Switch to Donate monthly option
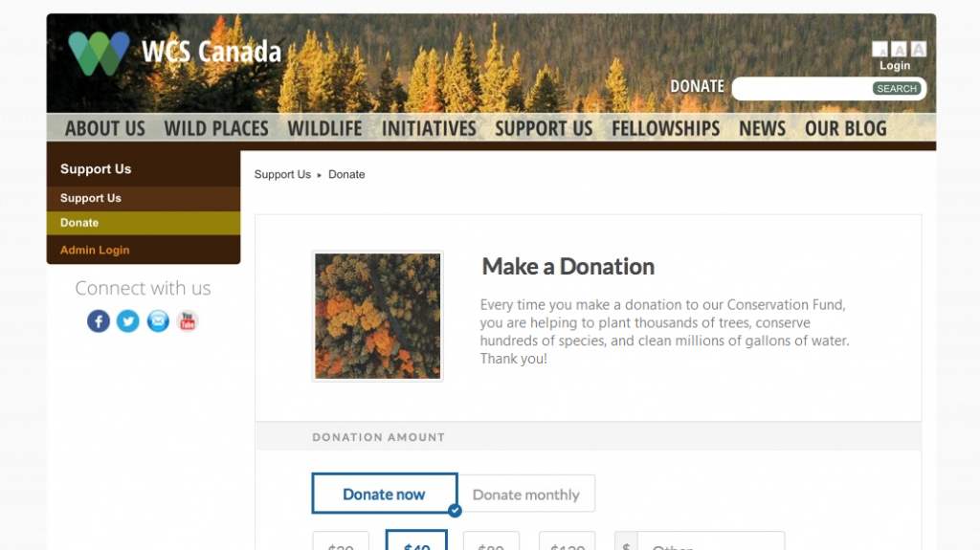The height and width of the screenshot is (550, 980). point(526,495)
